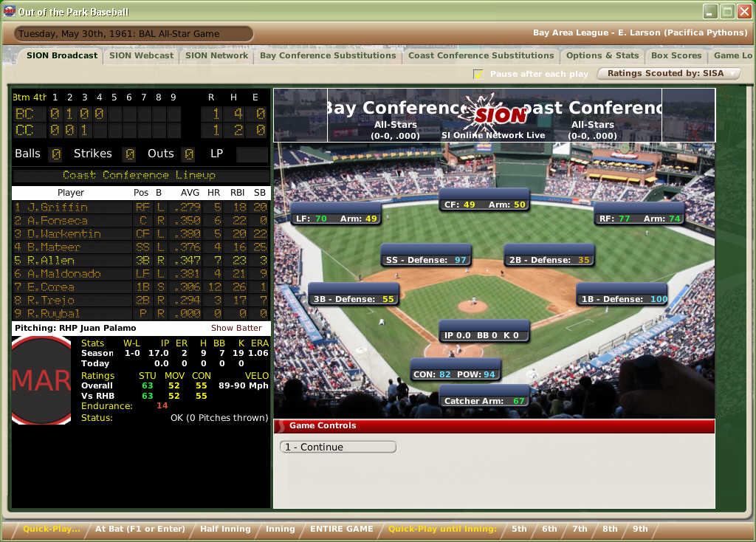Click the Out of the Park Baseball app icon

click(x=9, y=11)
